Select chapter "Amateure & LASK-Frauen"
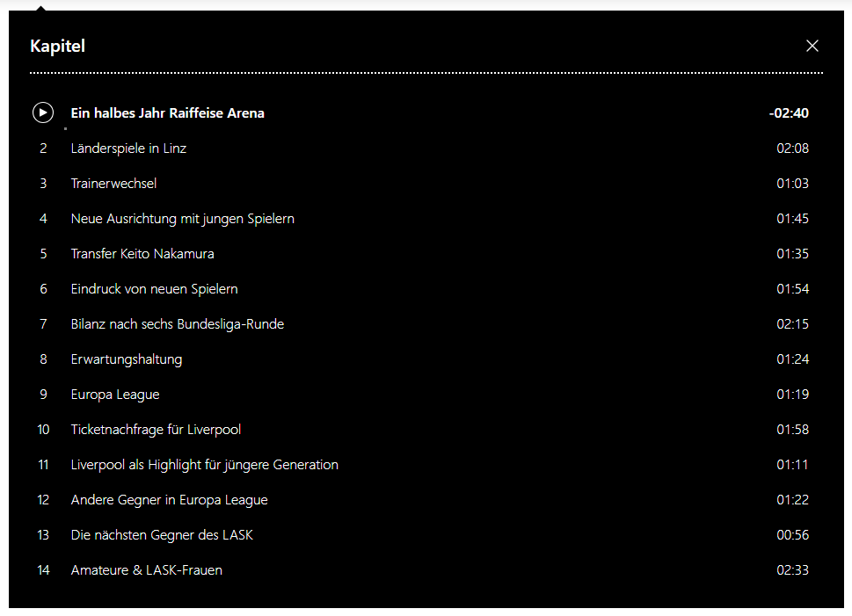The image size is (852, 616). point(147,570)
